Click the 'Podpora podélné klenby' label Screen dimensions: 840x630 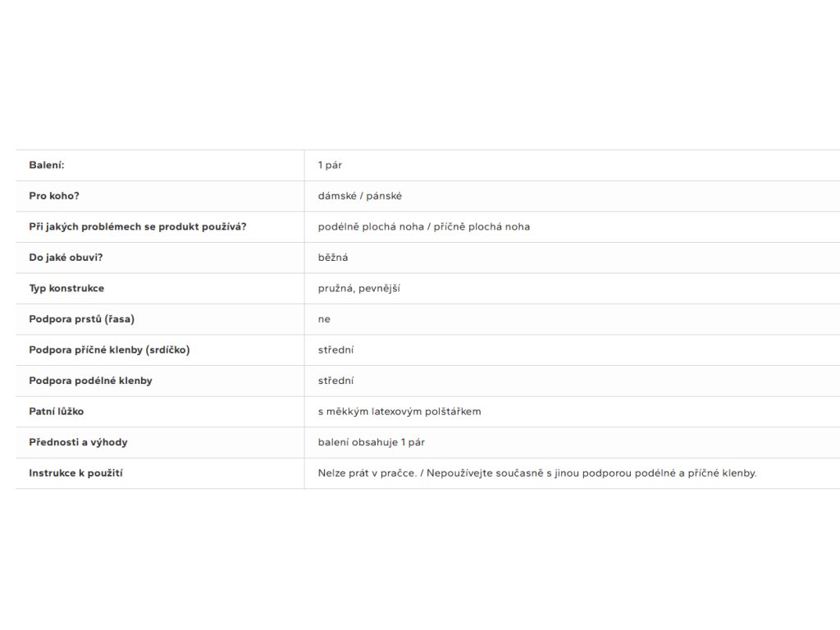[x=90, y=381]
